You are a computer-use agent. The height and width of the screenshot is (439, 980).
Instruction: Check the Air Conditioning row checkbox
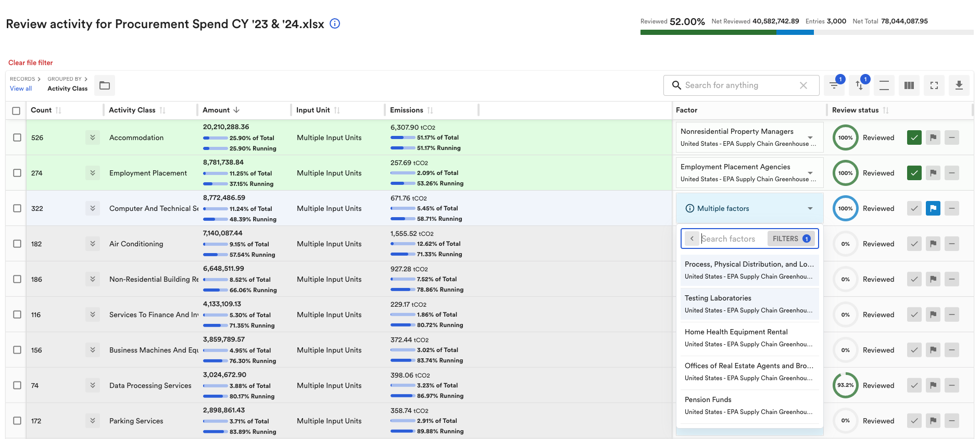click(17, 244)
